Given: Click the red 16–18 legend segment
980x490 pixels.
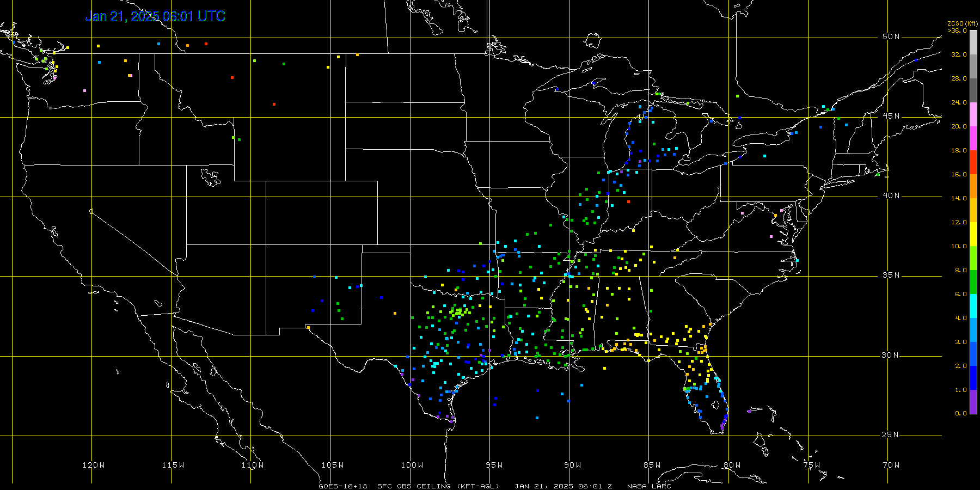Looking at the screenshot, I should coord(973,162).
